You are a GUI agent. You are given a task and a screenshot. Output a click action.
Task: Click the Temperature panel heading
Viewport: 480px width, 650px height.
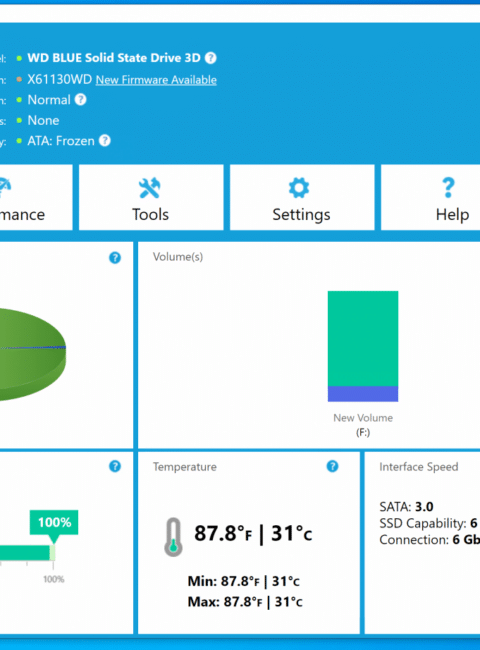(x=184, y=467)
